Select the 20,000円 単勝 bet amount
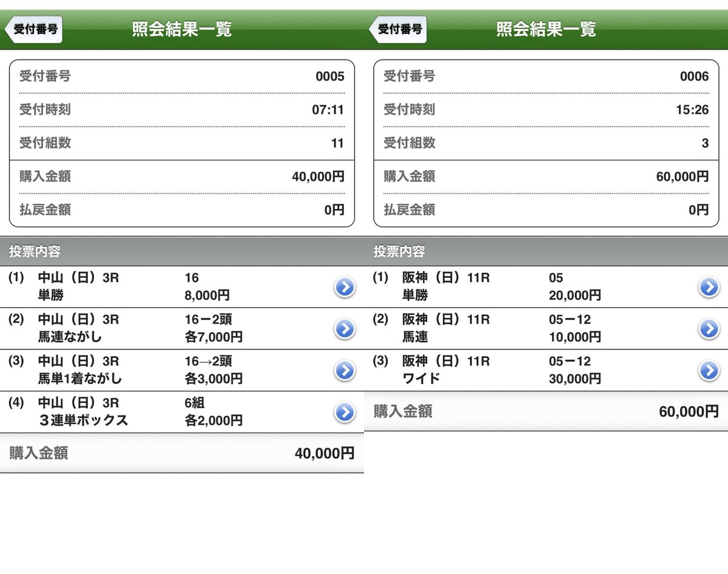This screenshot has height=574, width=728. point(575,296)
